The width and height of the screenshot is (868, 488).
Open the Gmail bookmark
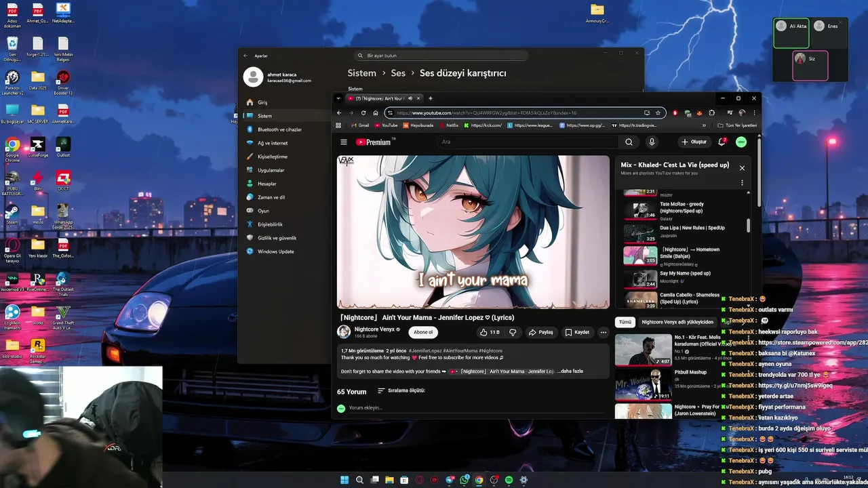(x=360, y=125)
